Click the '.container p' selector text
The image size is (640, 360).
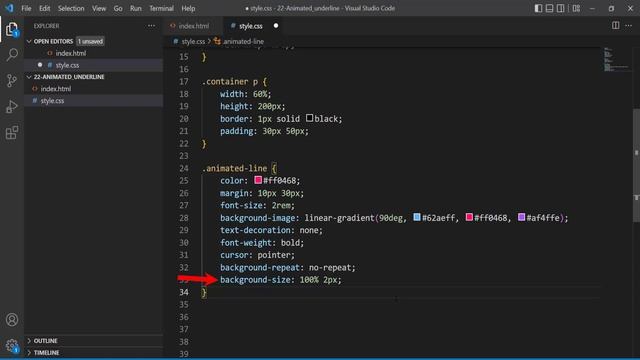point(230,82)
